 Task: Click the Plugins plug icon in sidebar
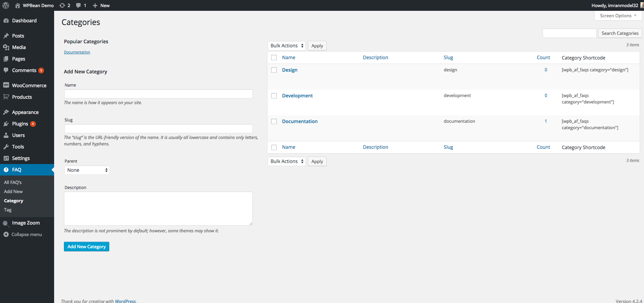coord(6,124)
